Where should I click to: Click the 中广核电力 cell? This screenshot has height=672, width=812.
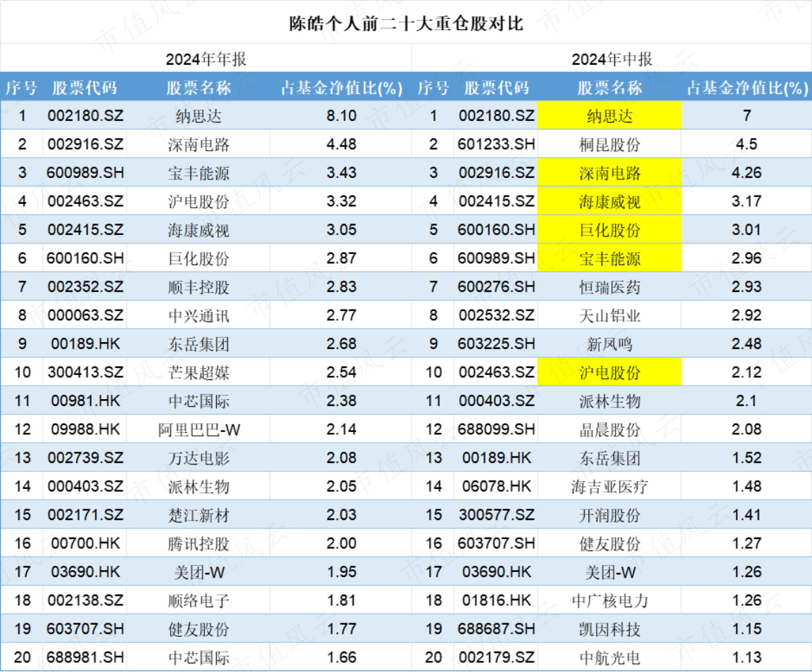coord(609,600)
